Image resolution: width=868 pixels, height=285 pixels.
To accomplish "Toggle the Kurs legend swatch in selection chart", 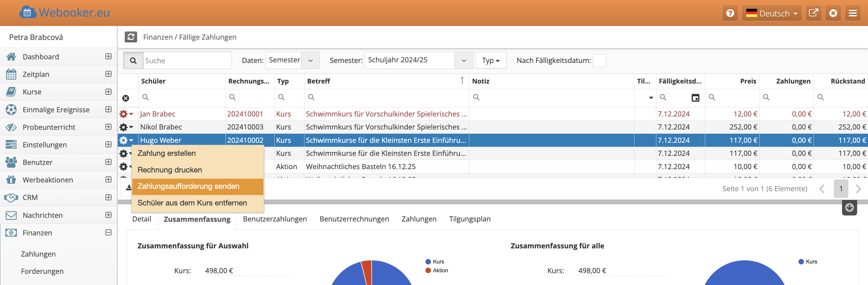I will click(x=428, y=262).
